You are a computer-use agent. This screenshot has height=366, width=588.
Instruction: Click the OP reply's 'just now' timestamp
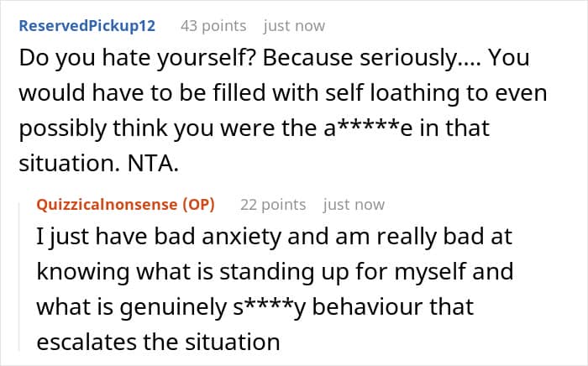(354, 205)
